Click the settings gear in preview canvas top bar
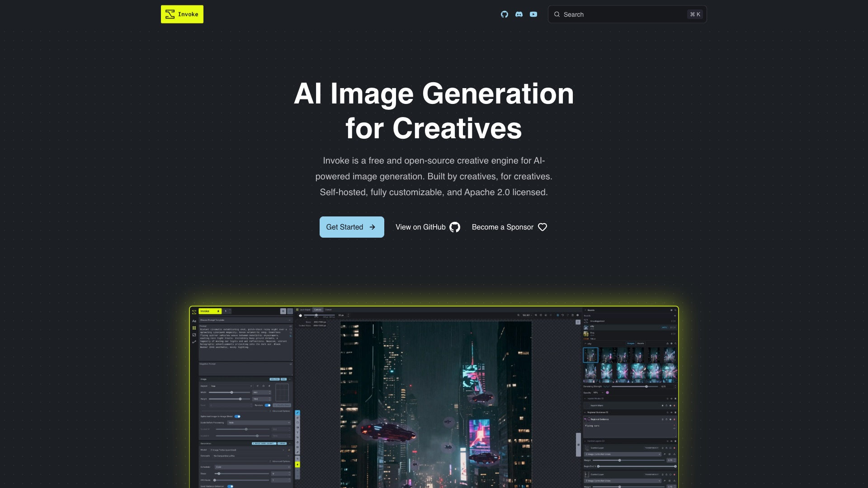The image size is (868, 488). (577, 315)
